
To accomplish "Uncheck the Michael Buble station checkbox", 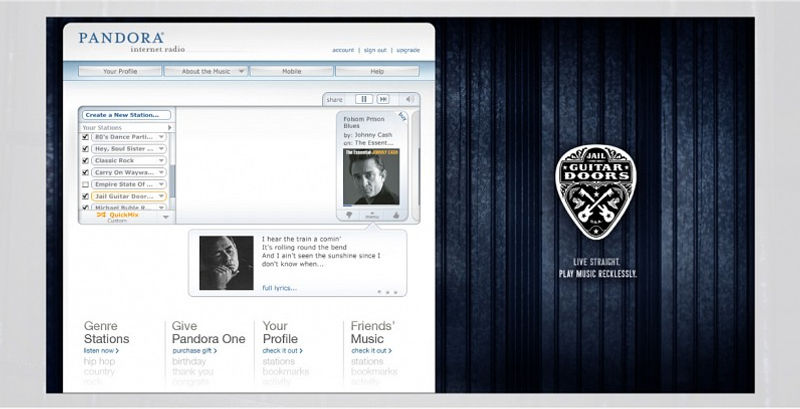I will tap(85, 208).
